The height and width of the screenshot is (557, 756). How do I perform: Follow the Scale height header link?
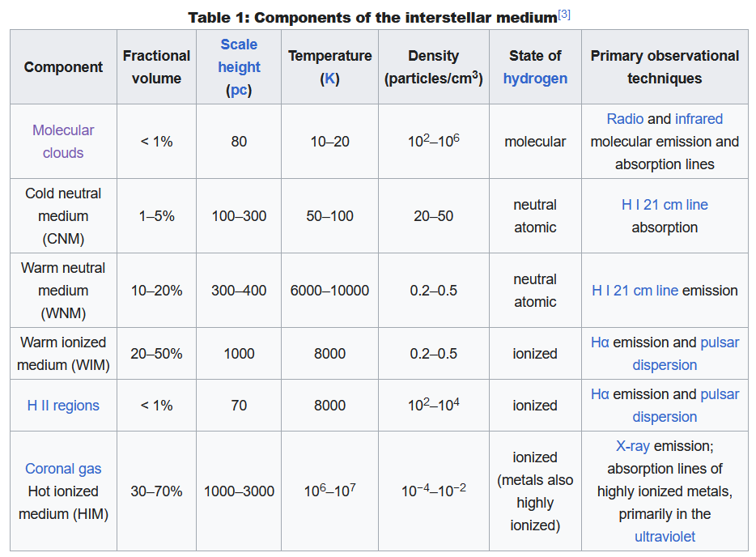pos(239,56)
